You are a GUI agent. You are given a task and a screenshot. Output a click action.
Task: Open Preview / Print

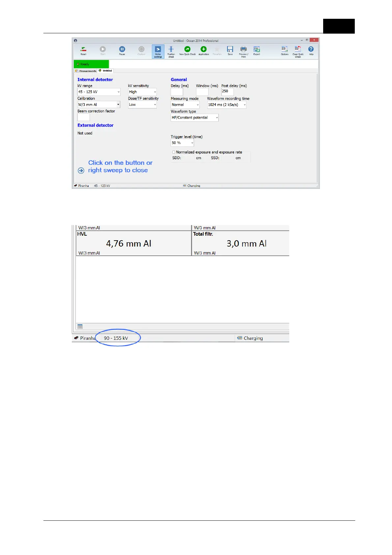(243, 49)
